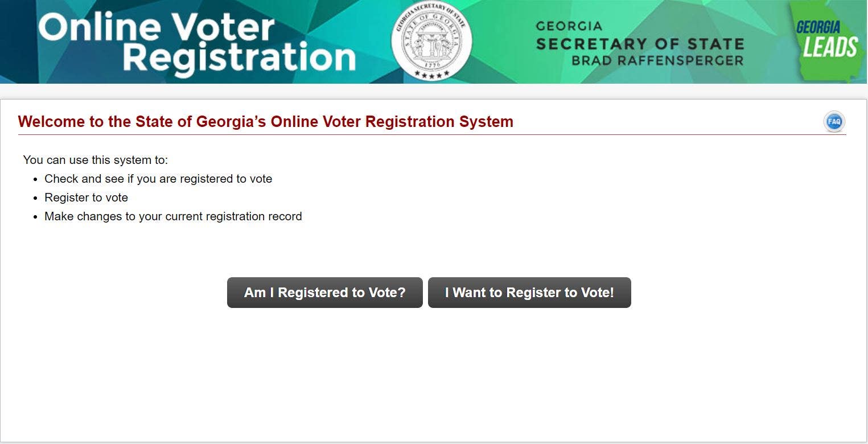Click 'Make changes to your current registration record'

[x=172, y=216]
